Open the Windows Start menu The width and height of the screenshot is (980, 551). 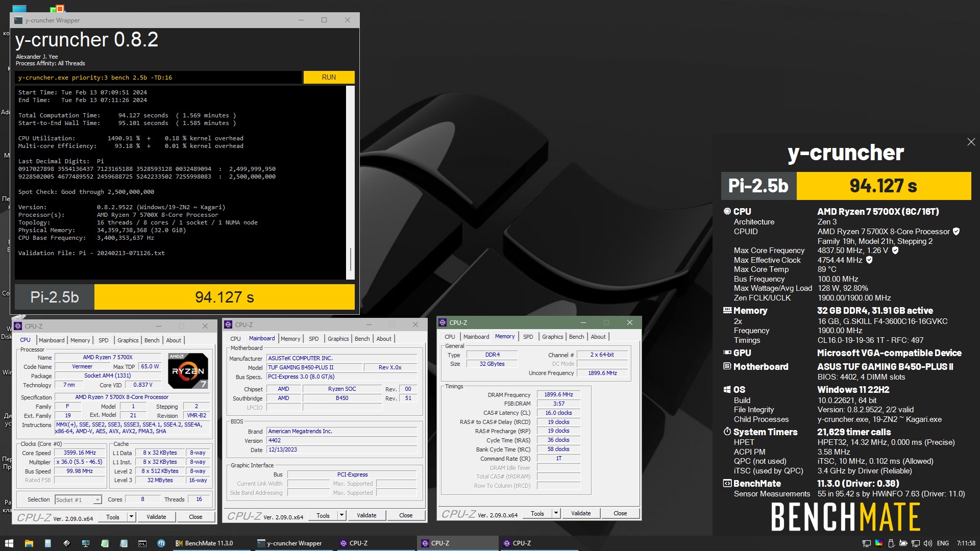[x=9, y=543]
